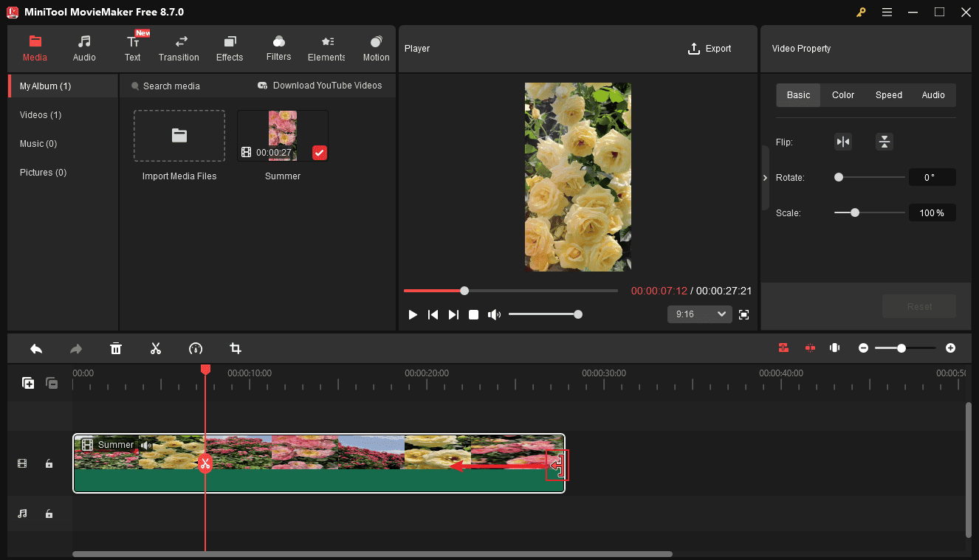This screenshot has width=979, height=560.
Task: Open the Audio tab
Action: tap(84, 48)
